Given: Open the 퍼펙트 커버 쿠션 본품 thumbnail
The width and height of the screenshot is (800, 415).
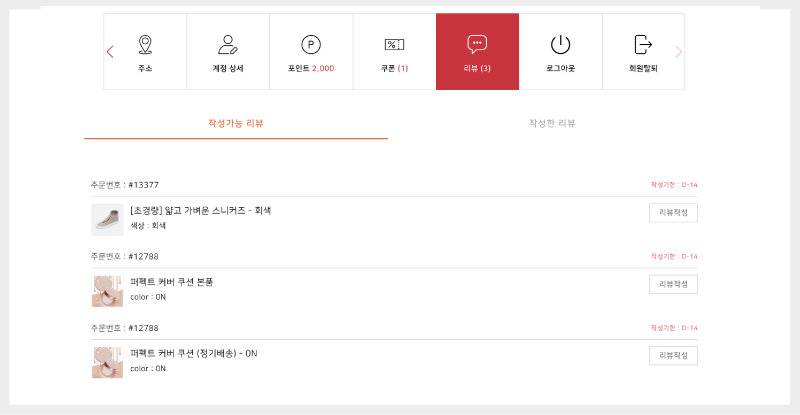Looking at the screenshot, I should click(x=107, y=291).
